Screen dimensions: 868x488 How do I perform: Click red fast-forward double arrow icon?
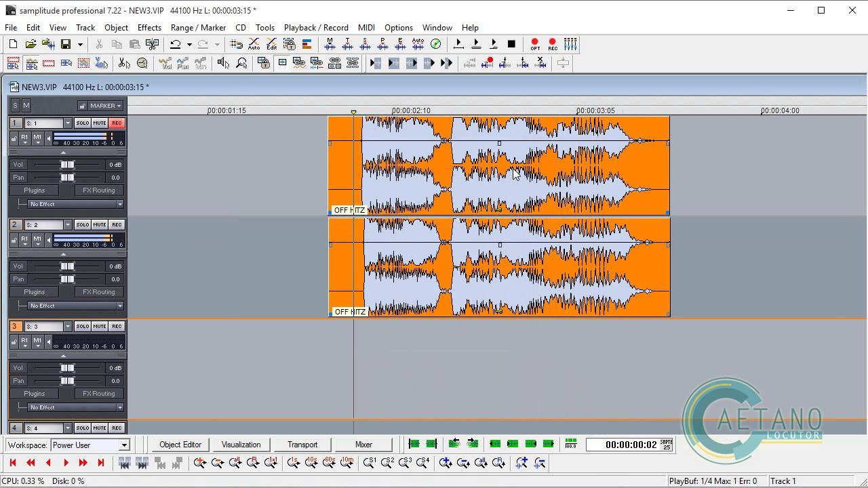click(x=83, y=463)
